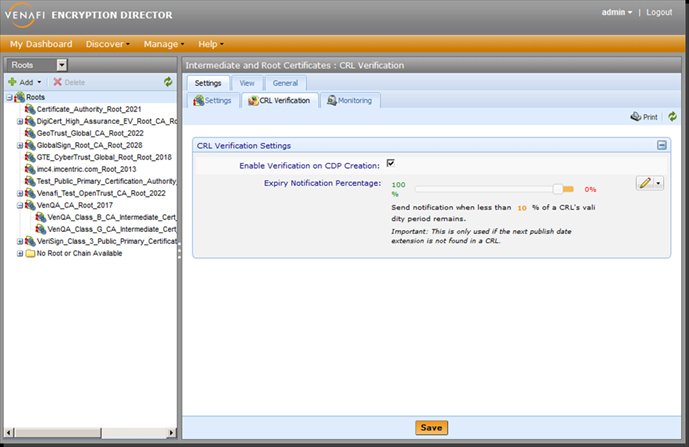689x447 pixels.
Task: Click the Test_Public_Primary_Certification certificate icon
Action: point(30,181)
